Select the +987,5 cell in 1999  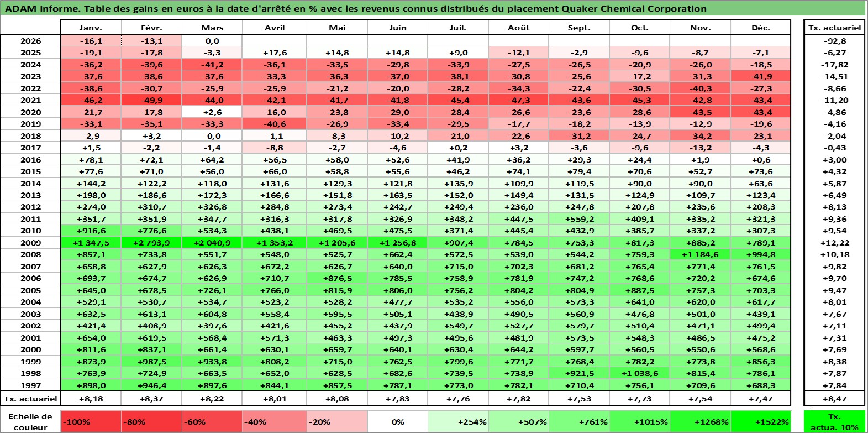(151, 362)
